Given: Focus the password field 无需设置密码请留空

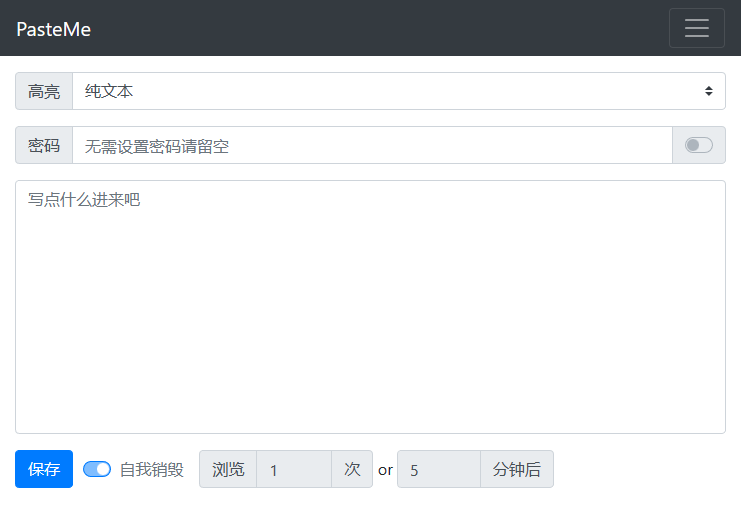Looking at the screenshot, I should (x=372, y=145).
